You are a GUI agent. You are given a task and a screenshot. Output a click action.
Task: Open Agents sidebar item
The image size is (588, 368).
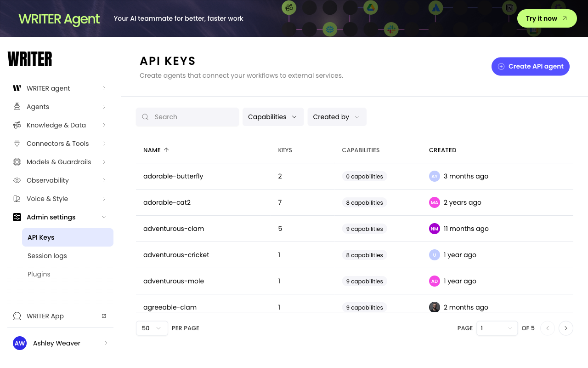[x=60, y=107]
